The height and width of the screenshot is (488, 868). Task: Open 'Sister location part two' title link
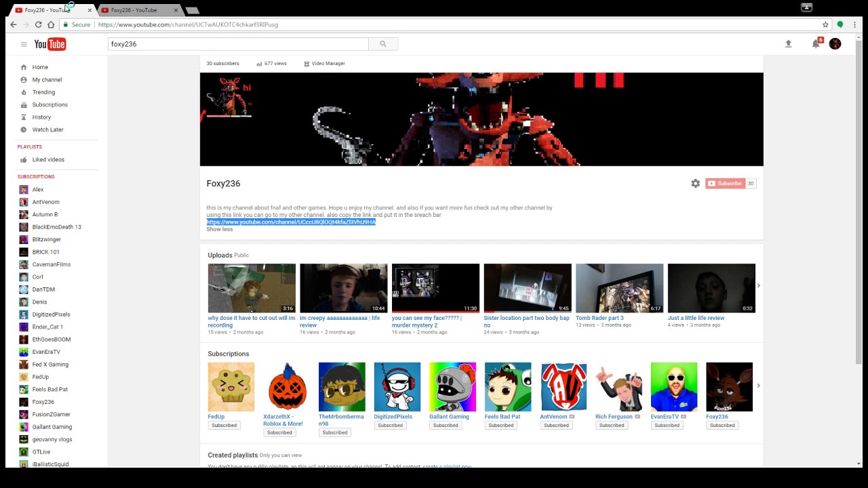pyautogui.click(x=526, y=321)
